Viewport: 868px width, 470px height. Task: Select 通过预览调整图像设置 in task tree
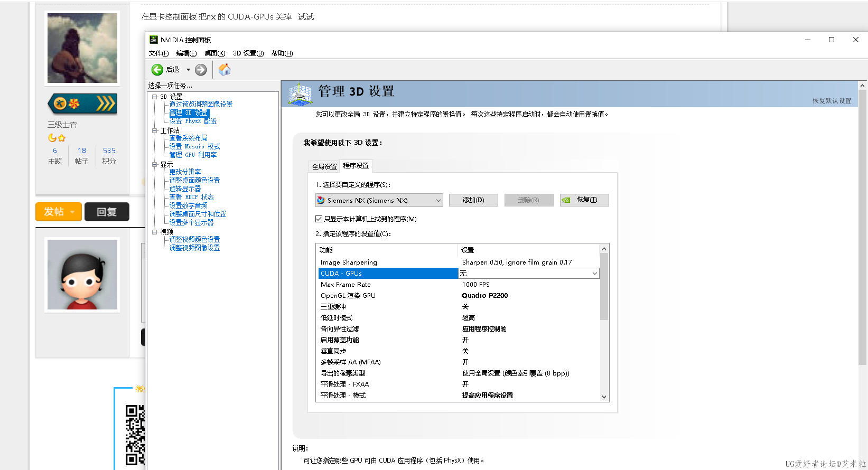tap(201, 105)
